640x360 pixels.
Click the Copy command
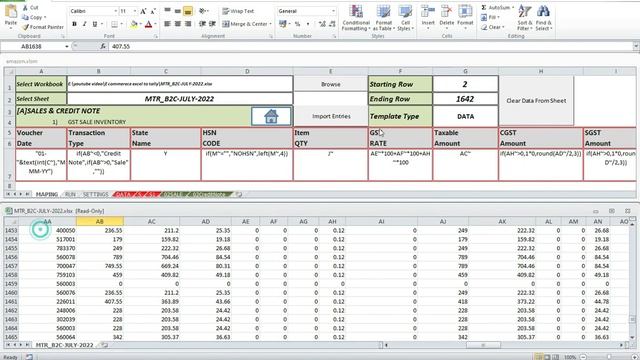33,17
